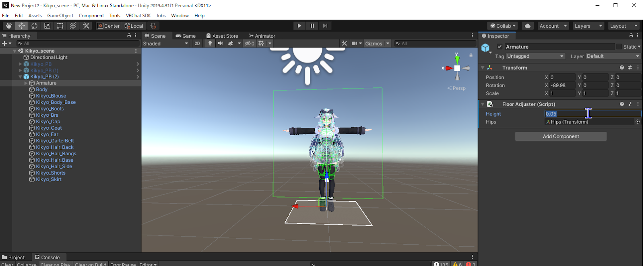Open the Layer Default dropdown

pos(613,56)
